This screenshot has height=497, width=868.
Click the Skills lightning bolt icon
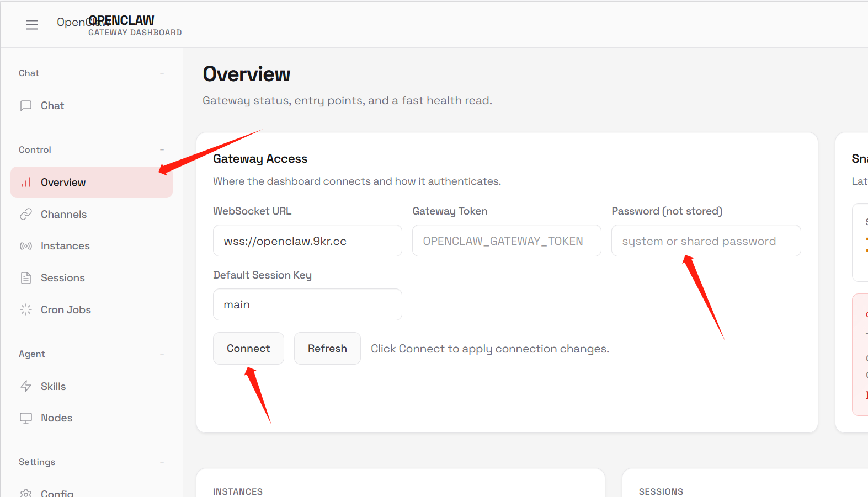coord(26,386)
